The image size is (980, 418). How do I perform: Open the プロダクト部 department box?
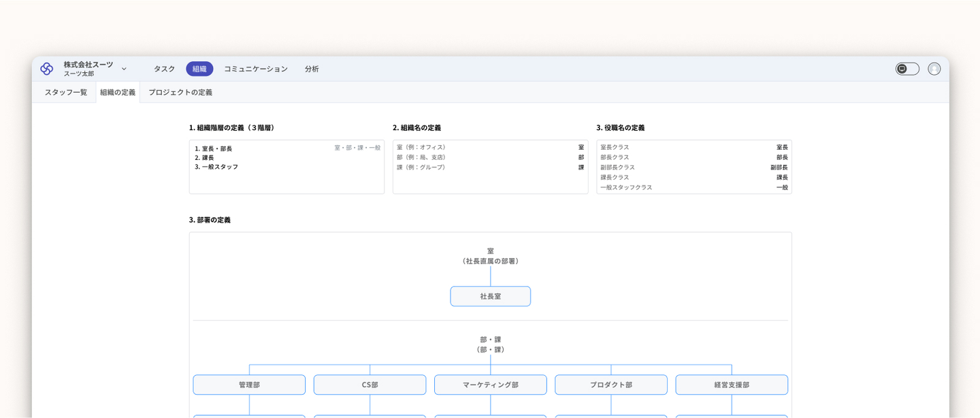pyautogui.click(x=610, y=385)
